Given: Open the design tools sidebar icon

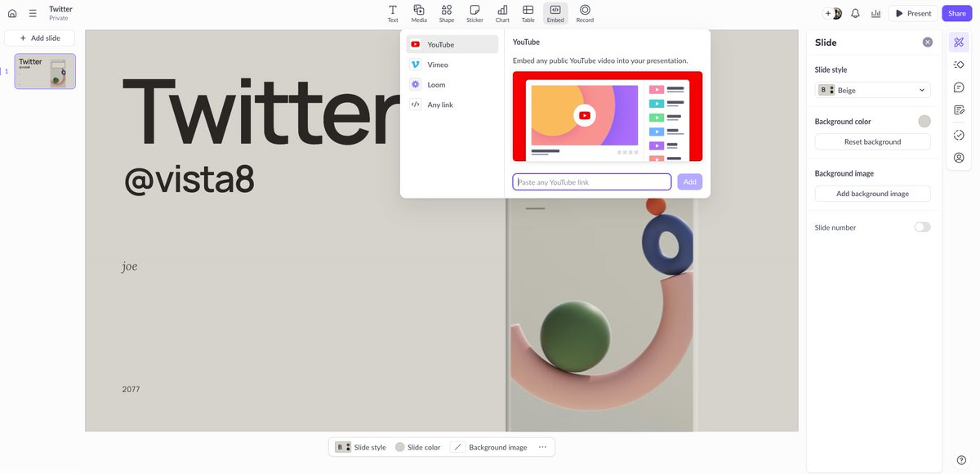Looking at the screenshot, I should (x=959, y=42).
